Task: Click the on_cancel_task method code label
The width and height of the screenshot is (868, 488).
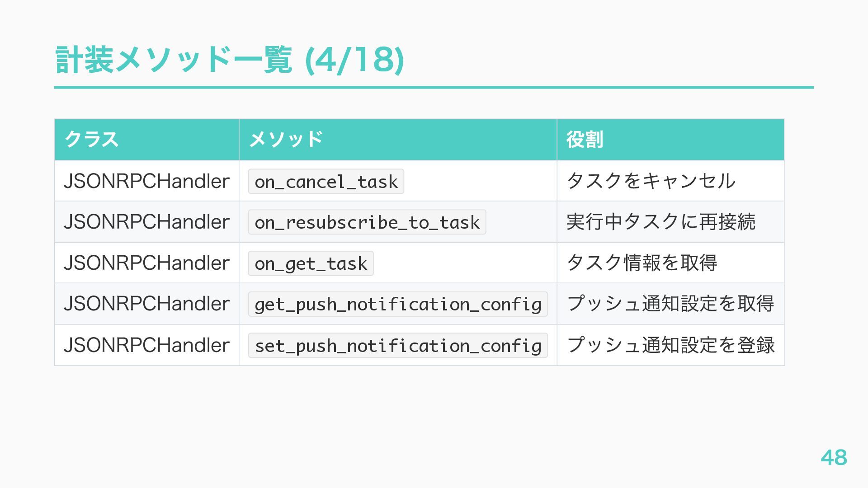Action: [326, 181]
